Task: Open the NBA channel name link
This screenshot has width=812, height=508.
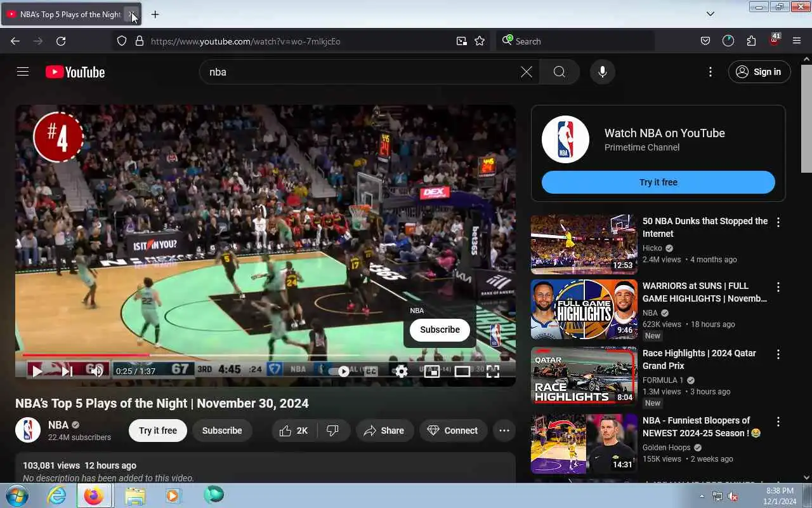Action: tap(58, 425)
